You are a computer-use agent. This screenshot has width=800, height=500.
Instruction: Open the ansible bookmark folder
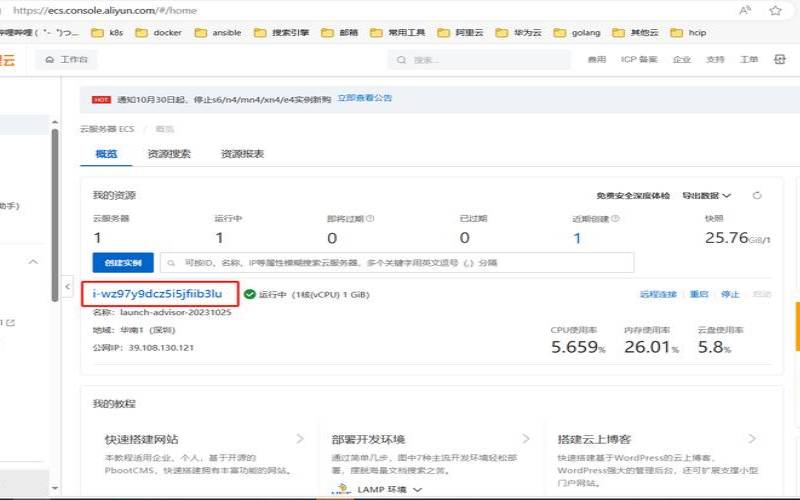tap(218, 33)
